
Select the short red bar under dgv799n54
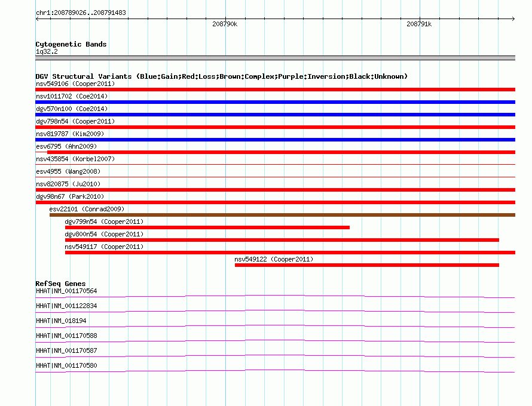[207, 227]
